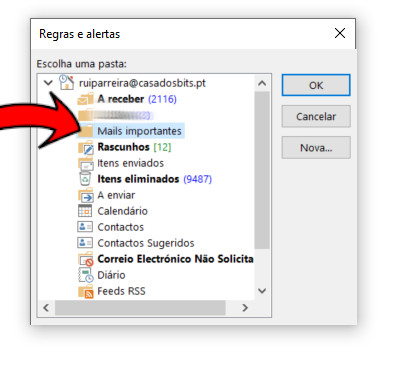This screenshot has height=384, width=400.
Task: Click the Calendário calendar grid icon
Action: coord(85,211)
